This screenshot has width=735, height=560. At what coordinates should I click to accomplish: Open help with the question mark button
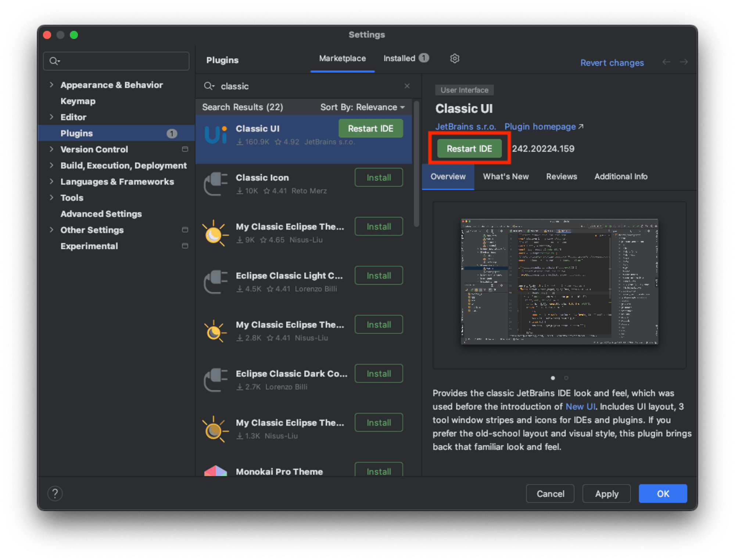(55, 494)
